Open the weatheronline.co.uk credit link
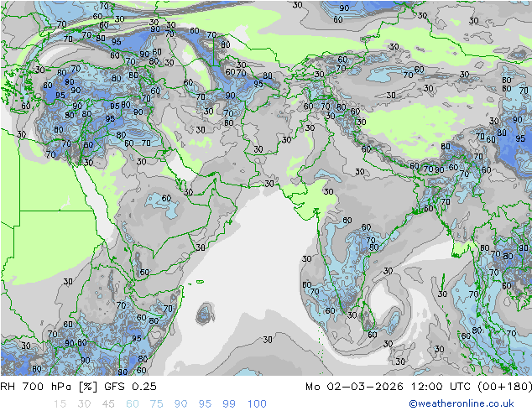Screen dimensions: 532x411 [462, 403]
